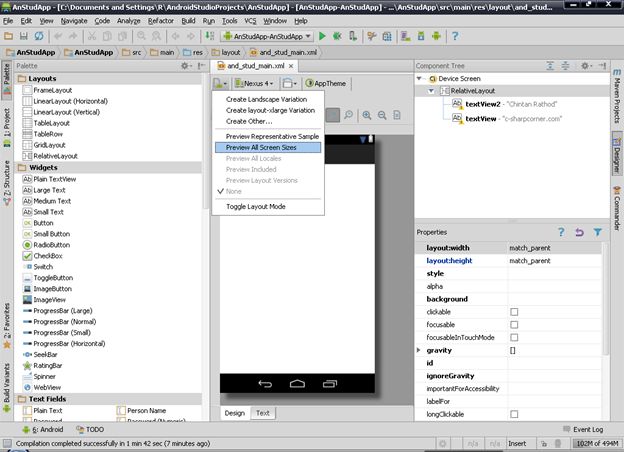Image resolution: width=624 pixels, height=452 pixels.
Task: Collapse the Device Screen tree node
Action: (419, 79)
